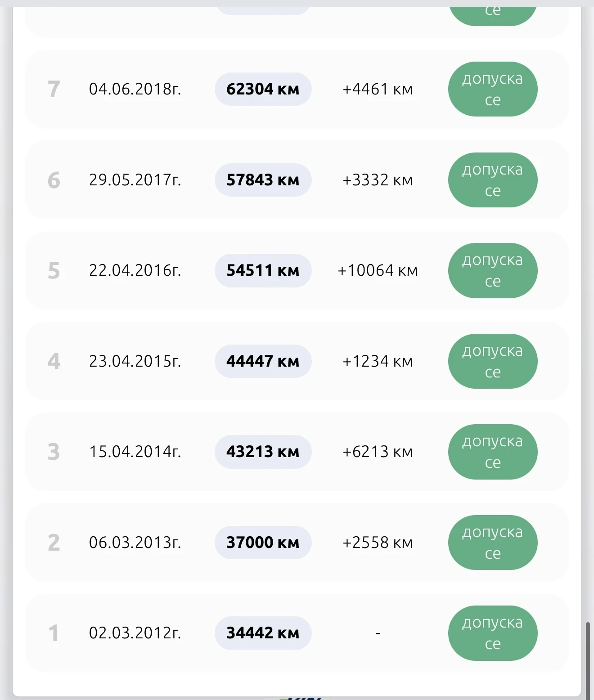Click the green status button for 29.05.2017

493,180
